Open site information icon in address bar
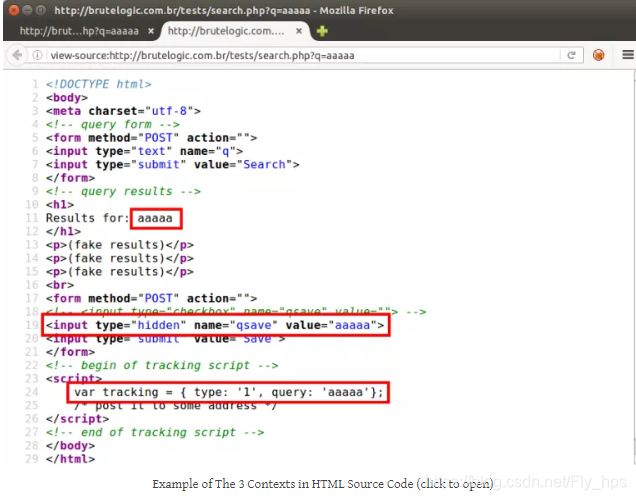 37,55
